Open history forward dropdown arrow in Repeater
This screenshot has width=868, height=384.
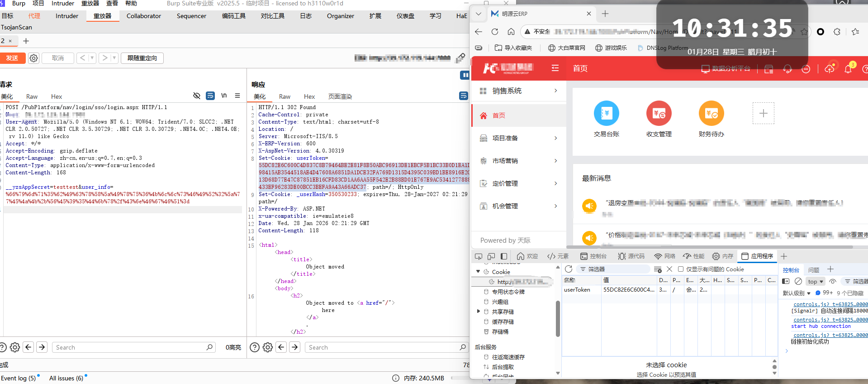[x=114, y=58]
